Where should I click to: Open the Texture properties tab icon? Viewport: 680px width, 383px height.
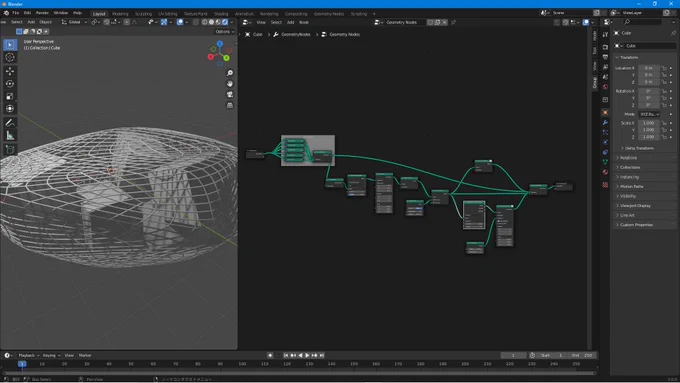point(605,184)
